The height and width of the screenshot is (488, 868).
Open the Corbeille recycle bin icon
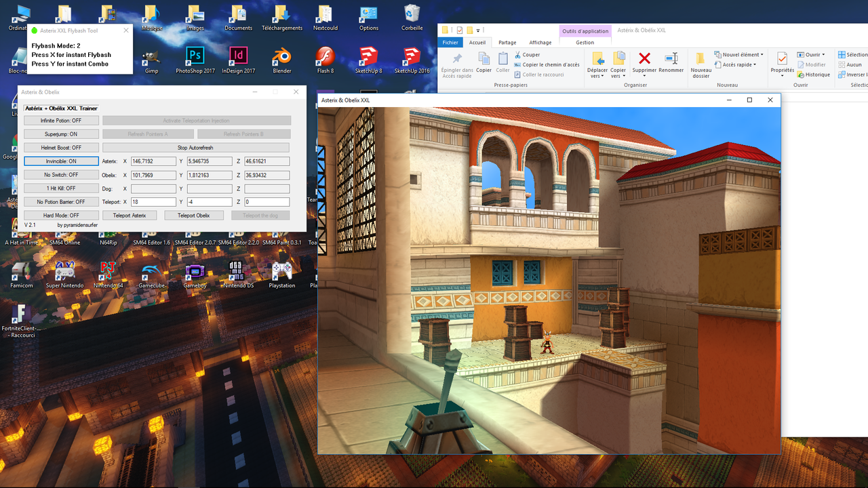[x=412, y=18]
